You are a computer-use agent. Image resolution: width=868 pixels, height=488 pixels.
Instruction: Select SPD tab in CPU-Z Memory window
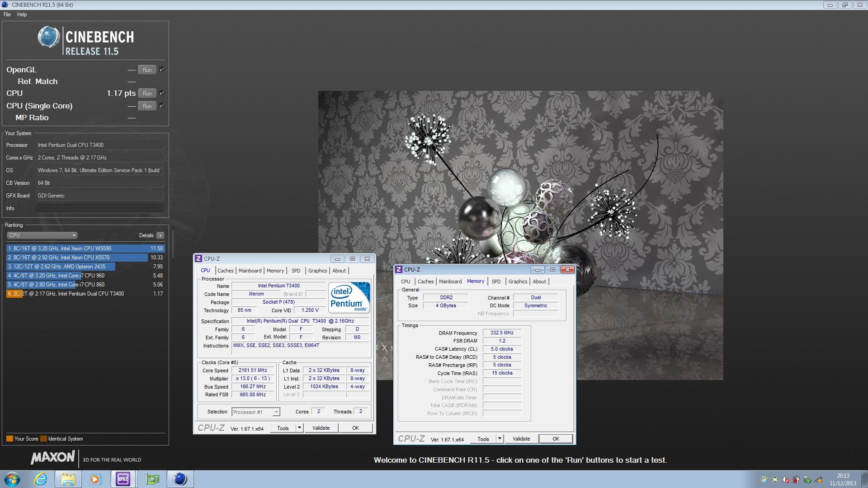coord(496,282)
